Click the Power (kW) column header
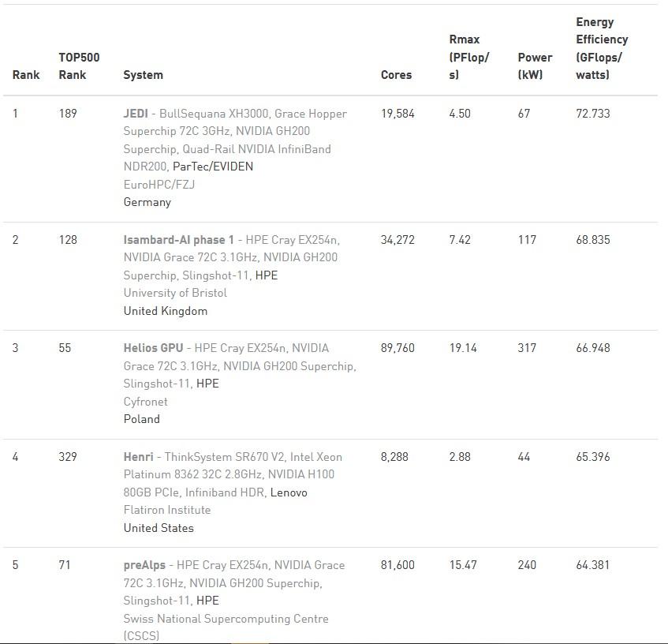This screenshot has width=668, height=644. 535,66
